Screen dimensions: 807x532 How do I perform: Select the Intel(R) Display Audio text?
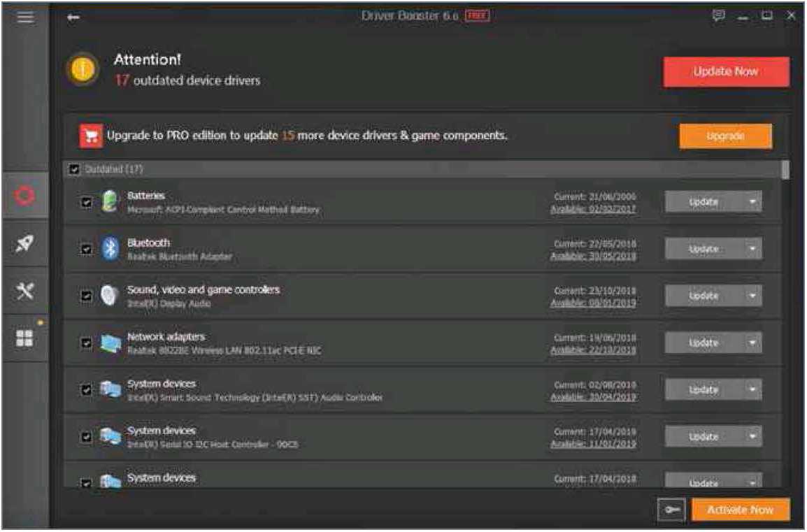coord(169,303)
